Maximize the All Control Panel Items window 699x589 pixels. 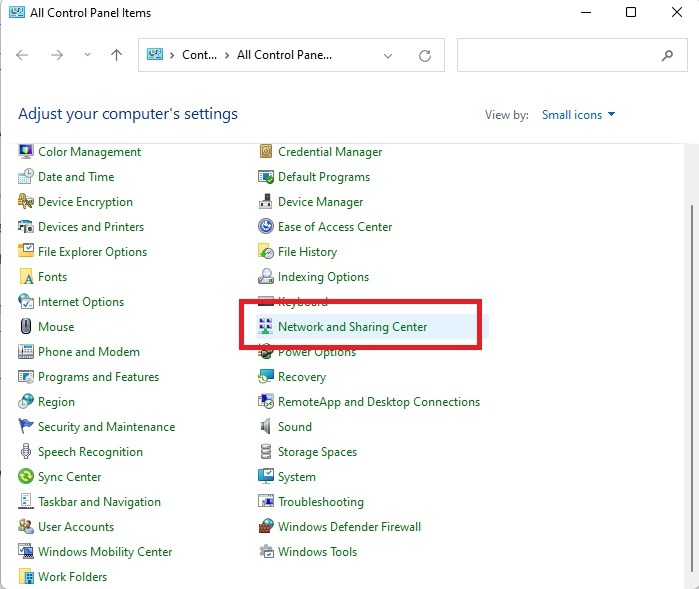point(631,12)
